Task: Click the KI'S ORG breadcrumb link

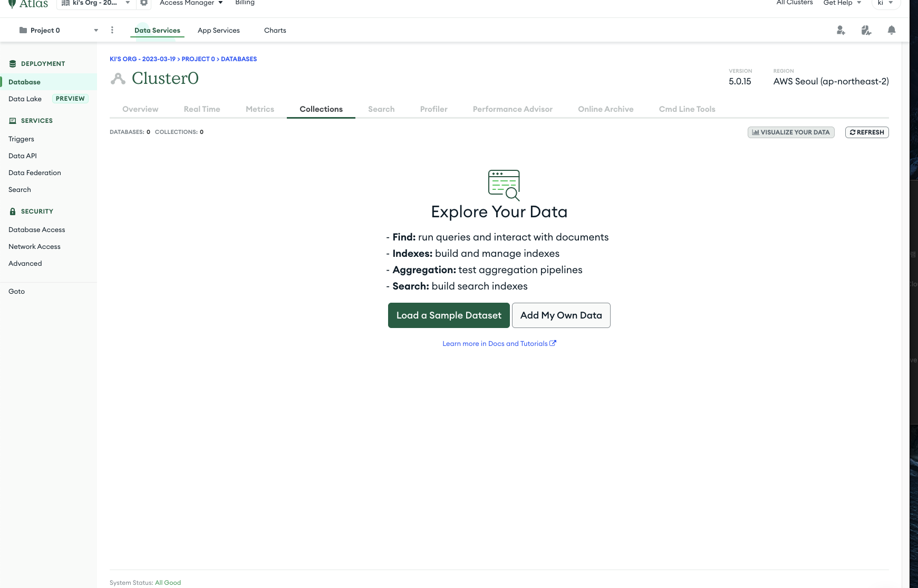Action: 142,59
